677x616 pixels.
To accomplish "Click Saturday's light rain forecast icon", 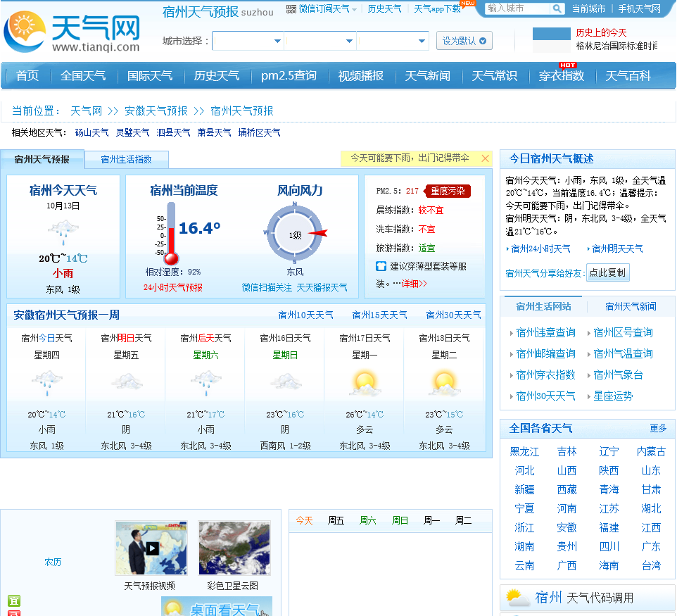I will (206, 383).
